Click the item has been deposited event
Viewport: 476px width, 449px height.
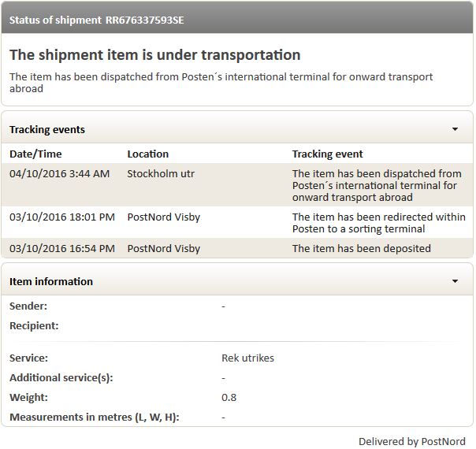coord(361,248)
